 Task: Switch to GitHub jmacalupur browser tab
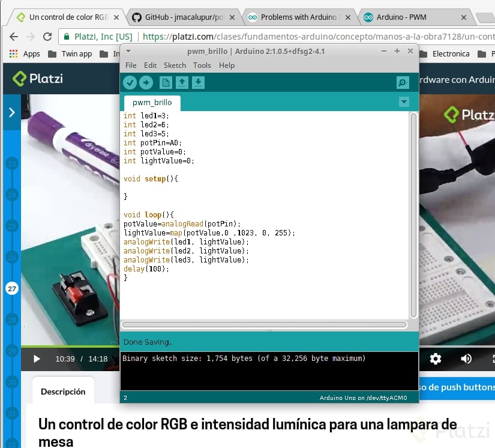[x=184, y=17]
